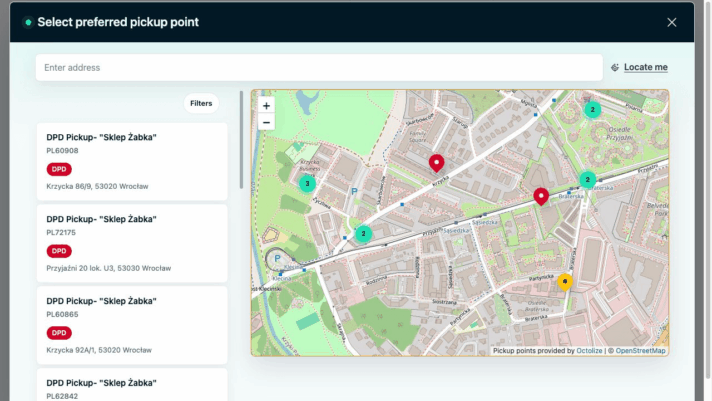712x401 pixels.
Task: Open the cluster near Osiedle Przyjaźni
Action: click(592, 109)
